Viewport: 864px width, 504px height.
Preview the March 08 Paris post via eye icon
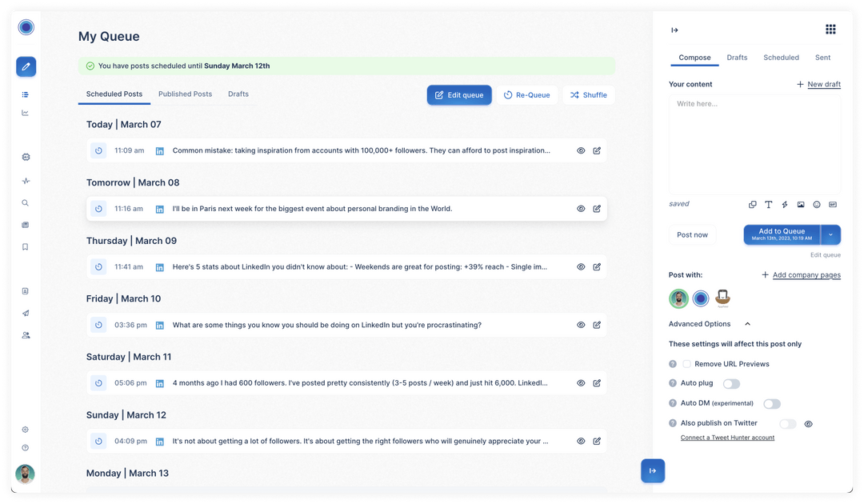point(581,208)
